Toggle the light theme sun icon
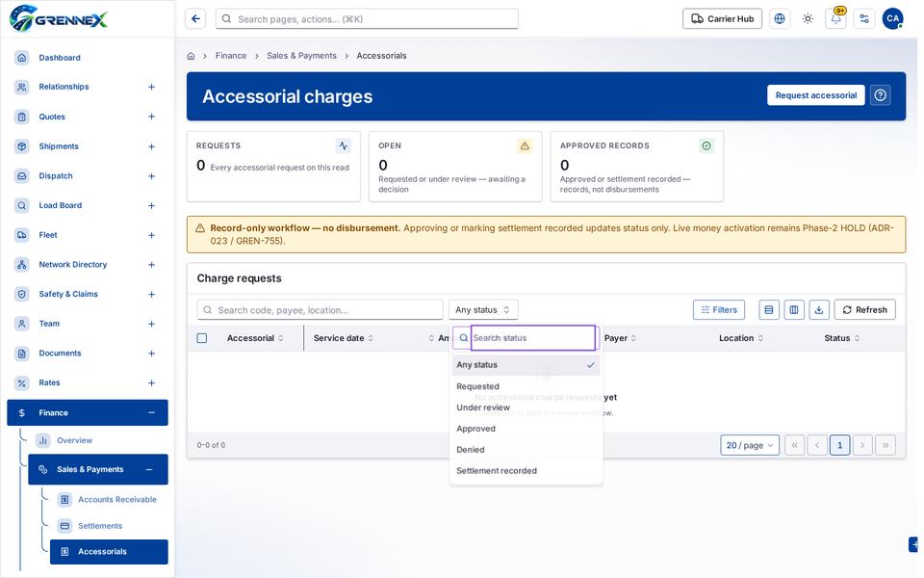 (808, 19)
